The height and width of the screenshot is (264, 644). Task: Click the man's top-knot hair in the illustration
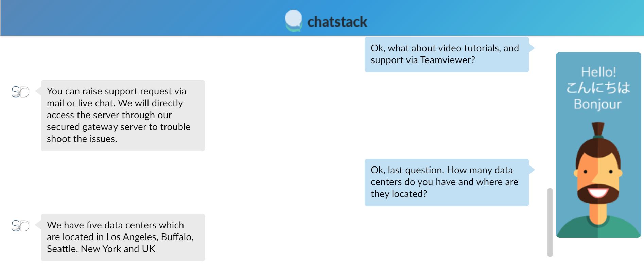(598, 130)
